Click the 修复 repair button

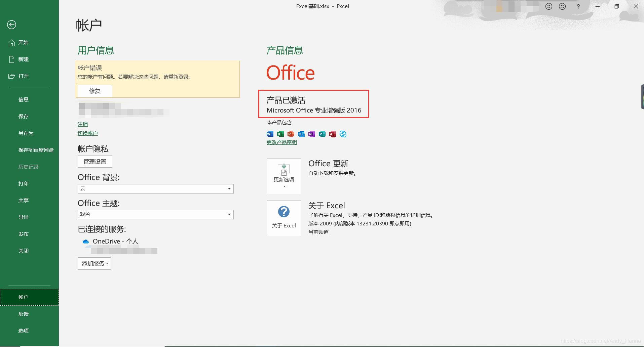(x=95, y=91)
